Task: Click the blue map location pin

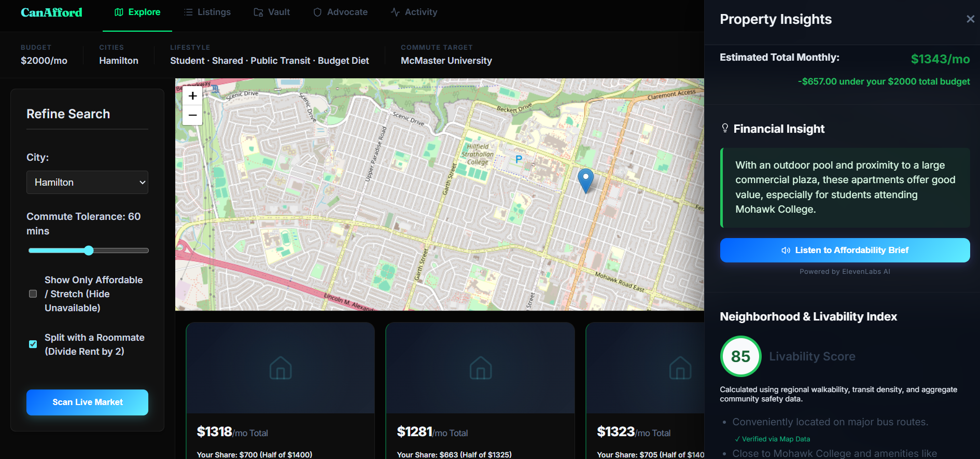Action: coord(585,180)
